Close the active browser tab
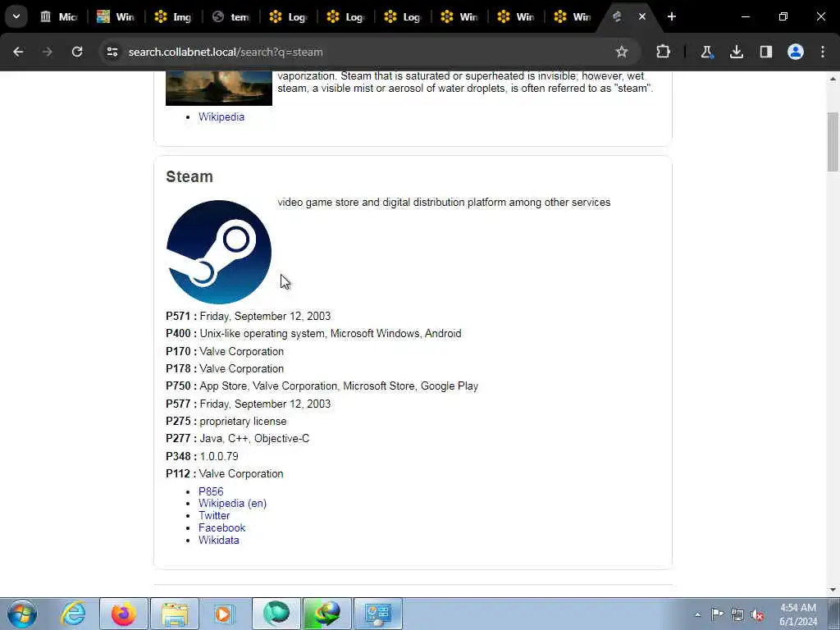This screenshot has height=630, width=840. click(641, 16)
